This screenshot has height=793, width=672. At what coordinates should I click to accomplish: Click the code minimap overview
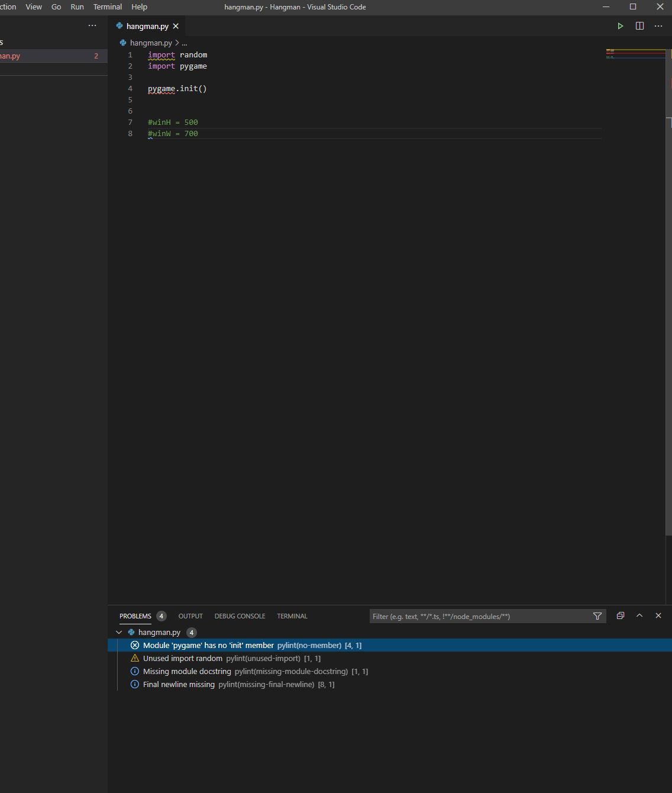pyautogui.click(x=636, y=54)
